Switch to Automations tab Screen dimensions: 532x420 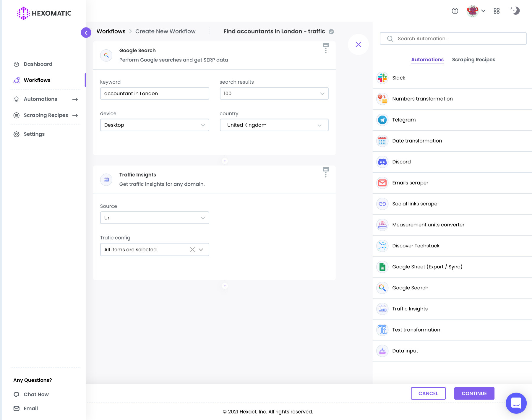point(427,59)
